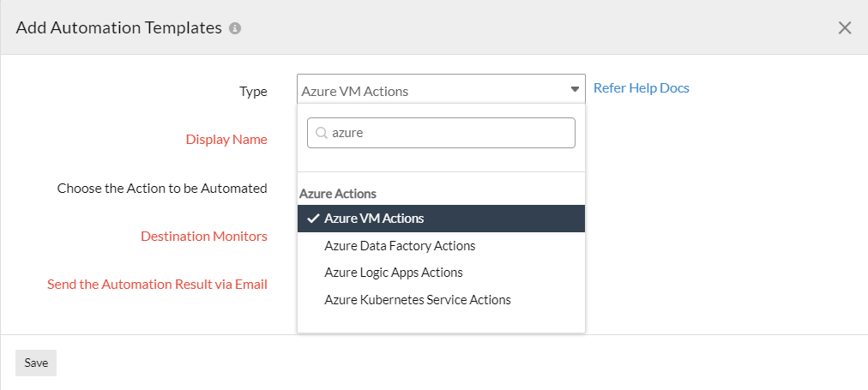The width and height of the screenshot is (868, 390).
Task: Click the info icon beside Add Automation Templates
Action: point(235,28)
